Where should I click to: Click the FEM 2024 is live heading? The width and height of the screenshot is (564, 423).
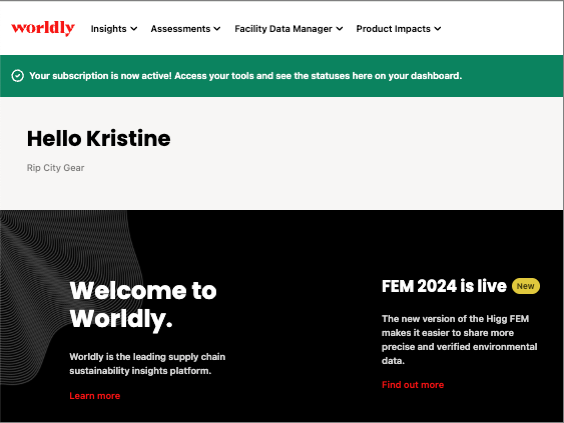pos(444,286)
